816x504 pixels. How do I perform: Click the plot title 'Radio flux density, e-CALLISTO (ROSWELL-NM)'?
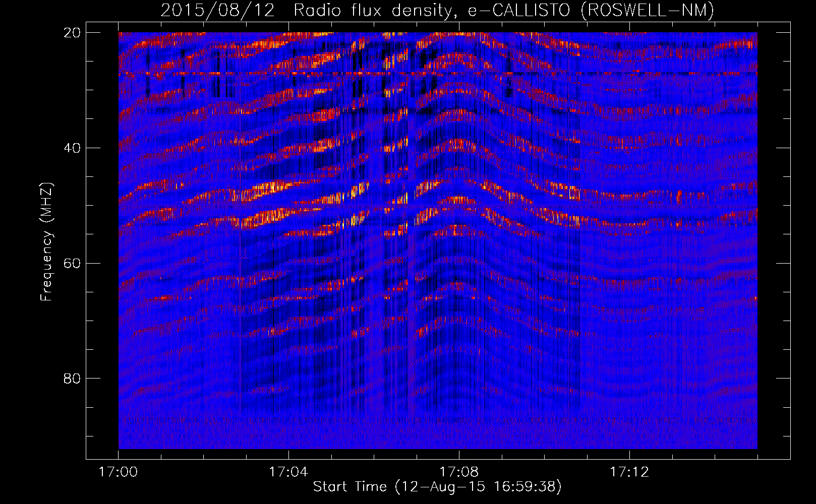[x=504, y=10]
